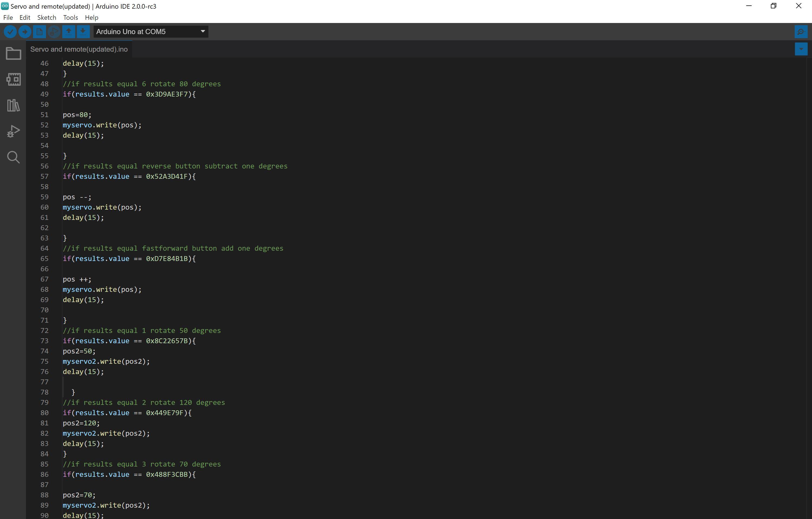Open the File menu
Screen dimensions: 812x519
click(8, 18)
